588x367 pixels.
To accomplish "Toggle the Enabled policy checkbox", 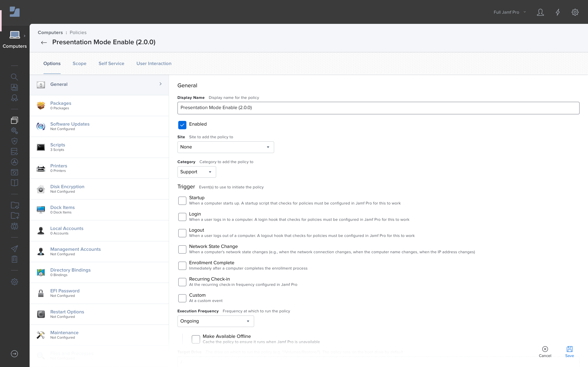I will tap(182, 124).
